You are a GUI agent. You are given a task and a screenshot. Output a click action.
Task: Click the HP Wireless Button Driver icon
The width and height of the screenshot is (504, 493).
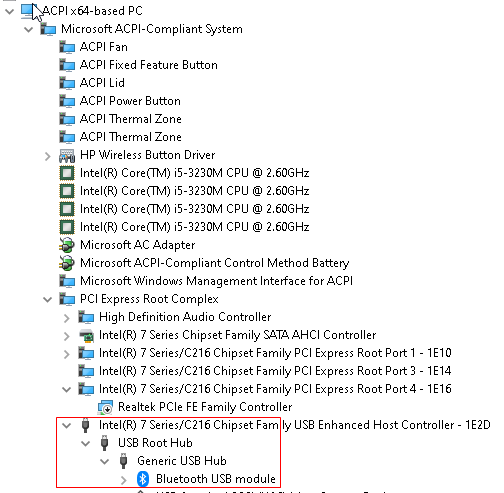tap(67, 155)
